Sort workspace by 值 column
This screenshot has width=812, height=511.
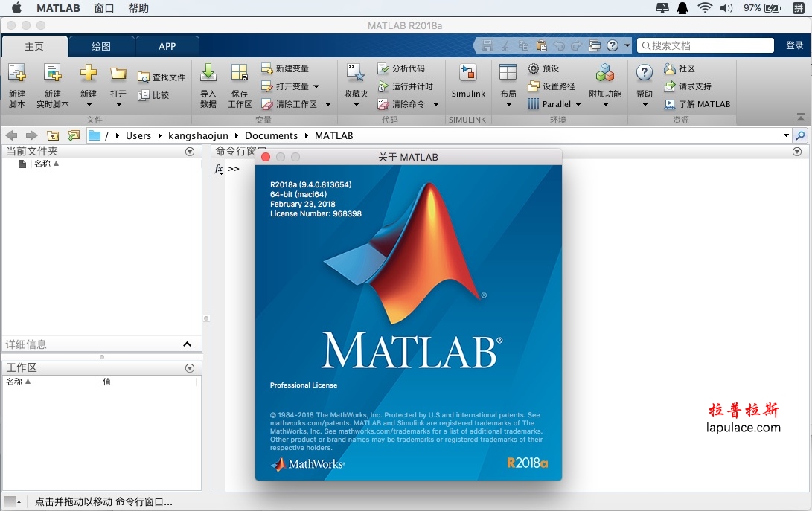[106, 382]
